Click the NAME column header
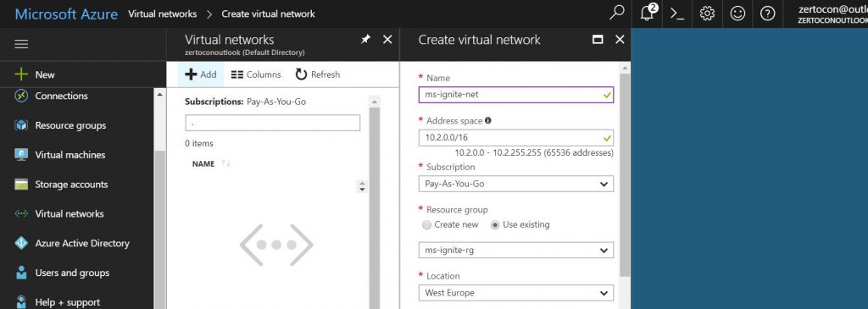The width and height of the screenshot is (868, 309). pos(203,164)
